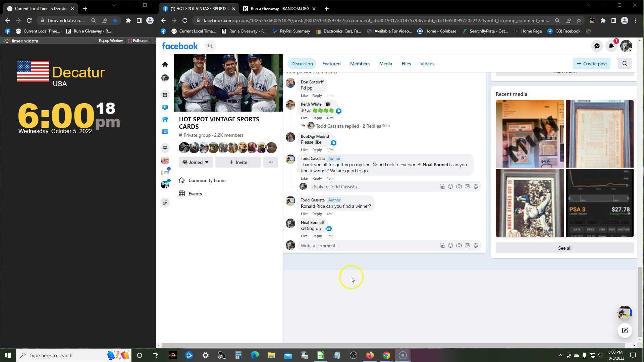
Task: Toggle Fullscreen on the timeanddate clock
Action: 139,41
